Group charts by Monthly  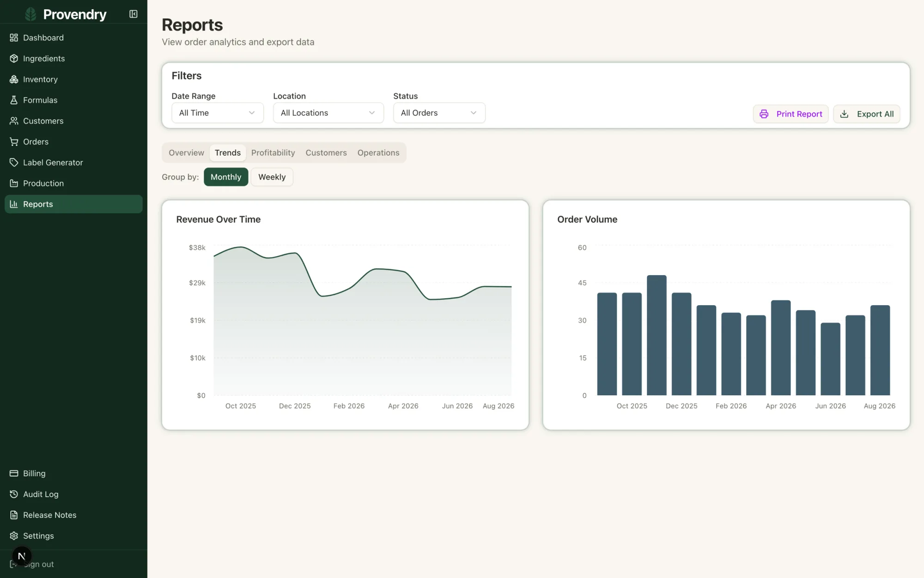click(226, 177)
